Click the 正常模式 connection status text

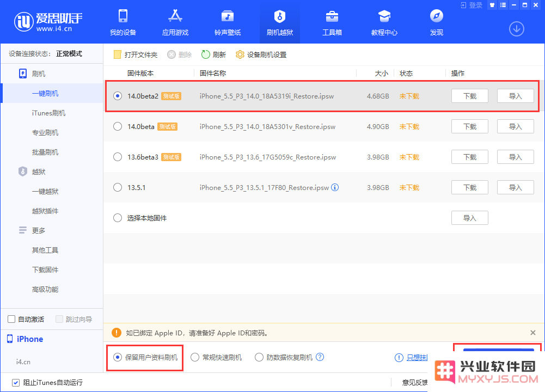pos(69,53)
